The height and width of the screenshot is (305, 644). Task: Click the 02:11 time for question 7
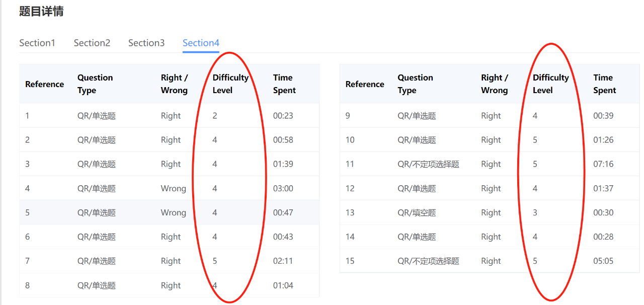pos(283,261)
